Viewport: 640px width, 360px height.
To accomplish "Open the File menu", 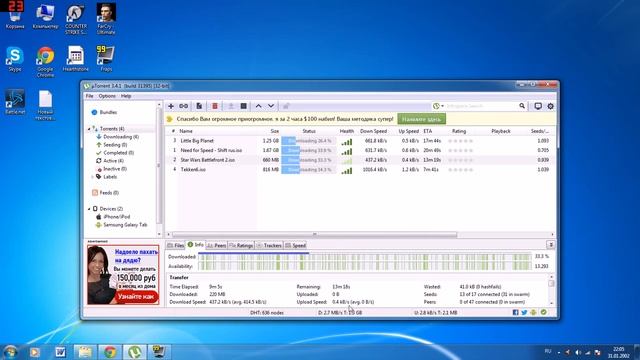I will 89,96.
